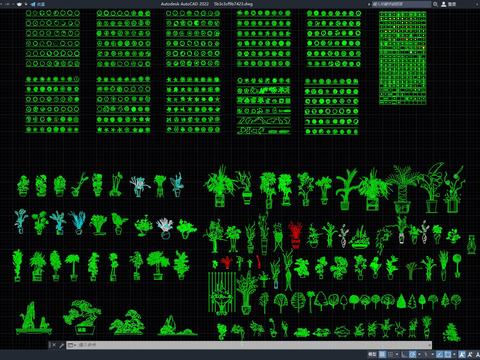
Task: Select the vase block at far right
Action: point(471,245)
